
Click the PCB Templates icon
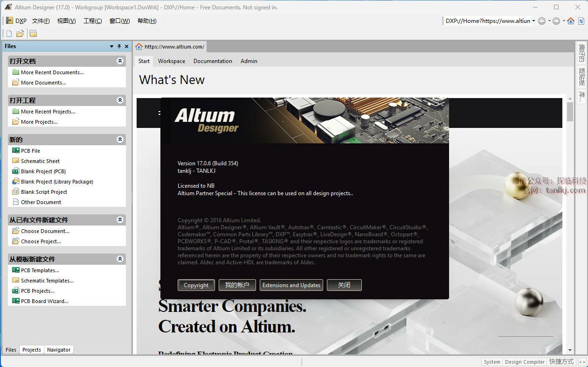(x=16, y=270)
